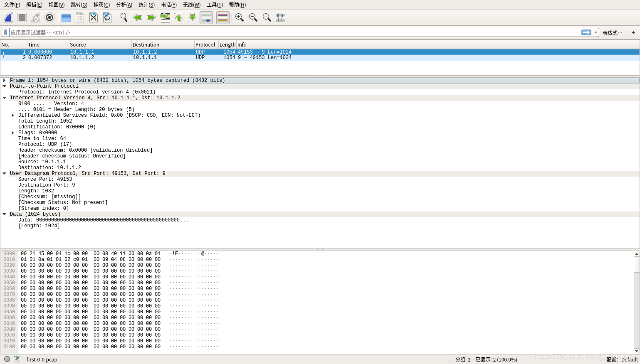Screen dimensions: 640x364
Task: Expand Differentiated Services Field
Action: (x=13, y=115)
